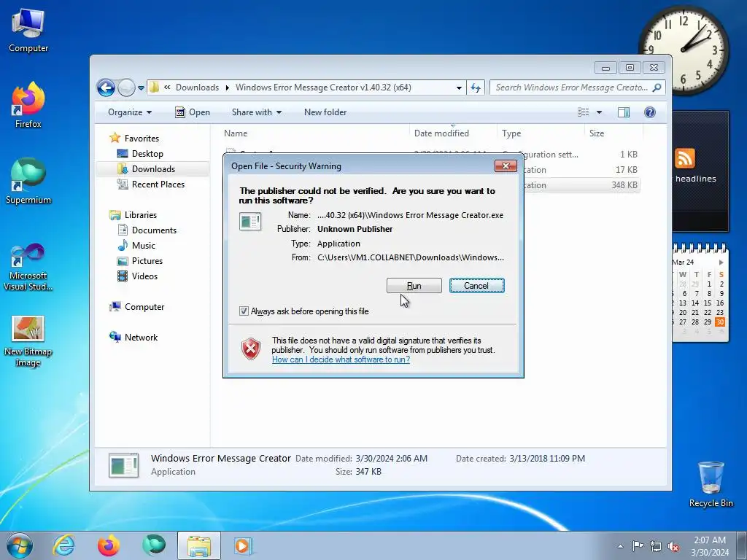Open the Documents library
The image size is (747, 560).
[147, 230]
